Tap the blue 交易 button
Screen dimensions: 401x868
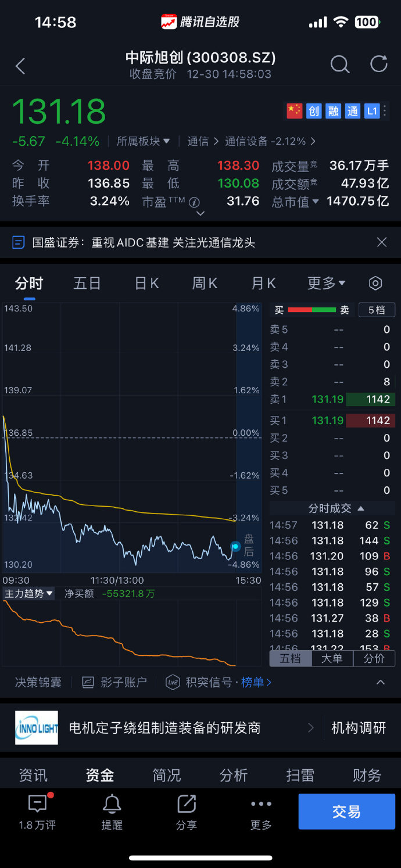coord(347,812)
